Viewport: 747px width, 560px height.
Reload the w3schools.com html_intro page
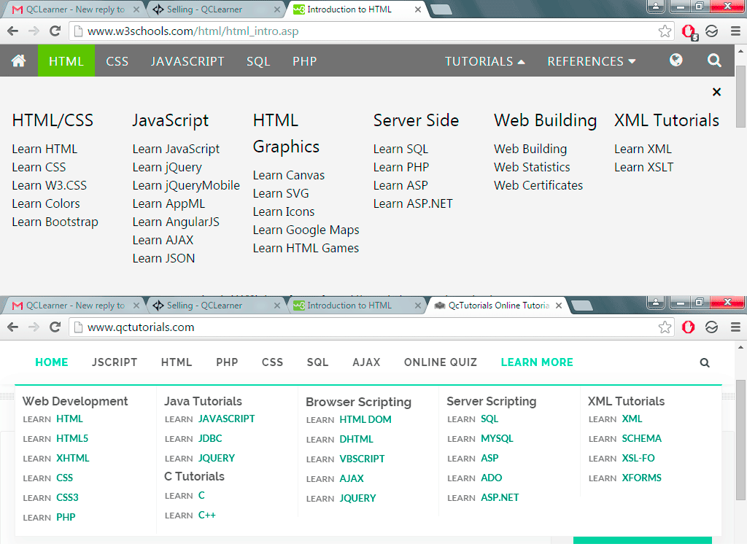[x=55, y=31]
